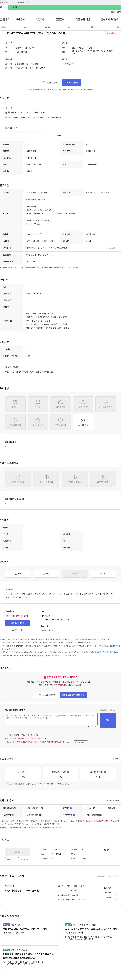Click 고용24 입사지원 button below job title
The width and height of the screenshot is (121, 980).
click(x=72, y=83)
